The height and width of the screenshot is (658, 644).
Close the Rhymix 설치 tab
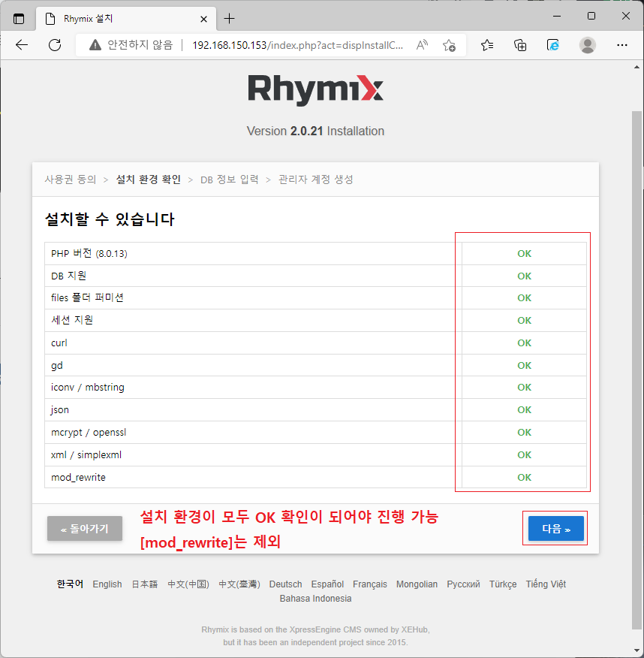[203, 19]
